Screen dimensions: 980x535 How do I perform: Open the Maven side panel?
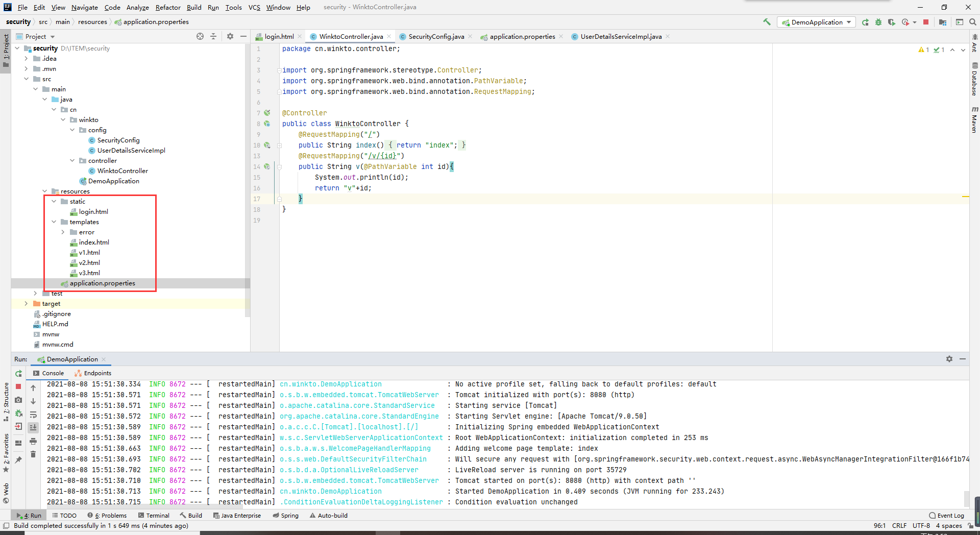[x=974, y=120]
